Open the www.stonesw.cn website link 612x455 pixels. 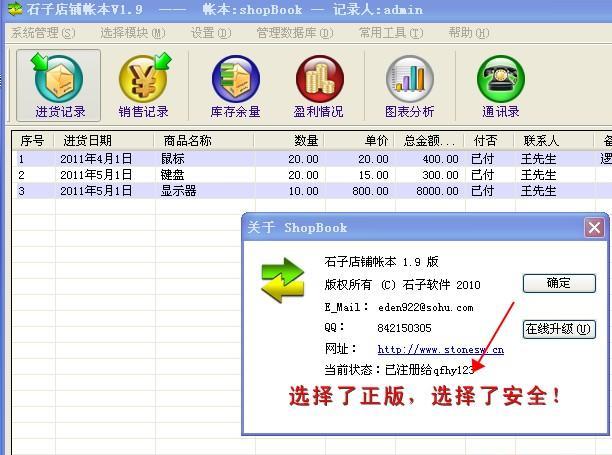440,349
